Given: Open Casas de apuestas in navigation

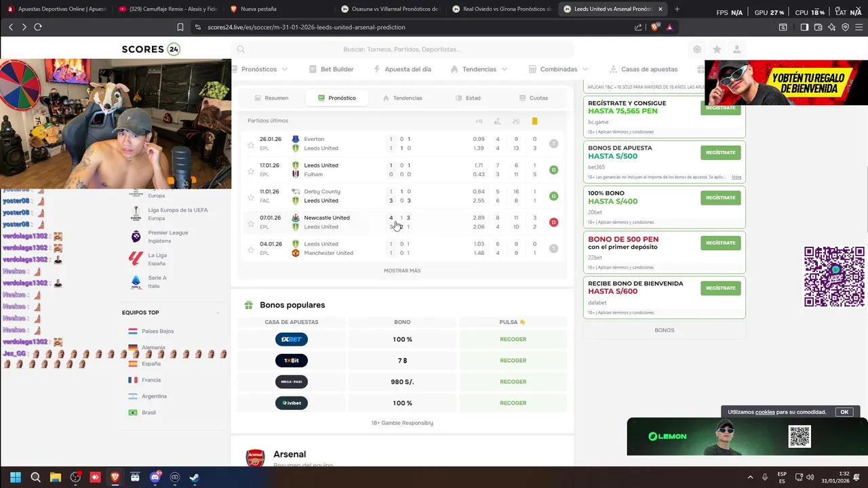Looking at the screenshot, I should click(644, 69).
